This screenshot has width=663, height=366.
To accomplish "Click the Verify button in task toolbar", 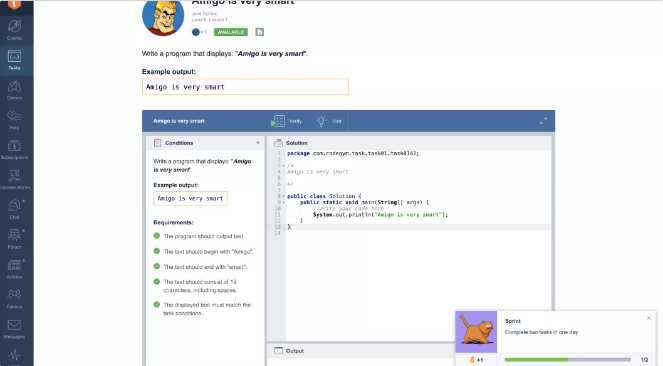I will click(287, 121).
